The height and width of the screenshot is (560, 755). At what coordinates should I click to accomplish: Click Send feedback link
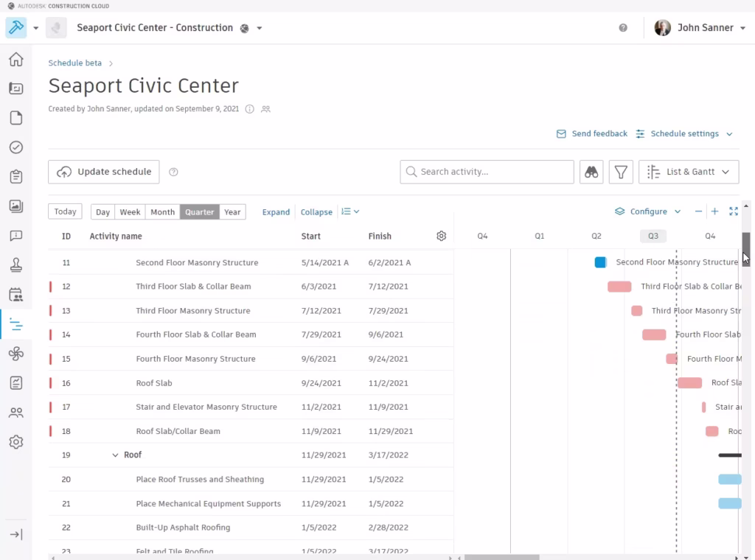[x=592, y=134]
